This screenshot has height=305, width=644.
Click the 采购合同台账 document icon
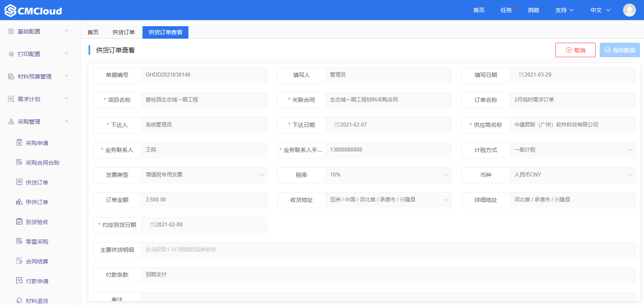click(19, 162)
